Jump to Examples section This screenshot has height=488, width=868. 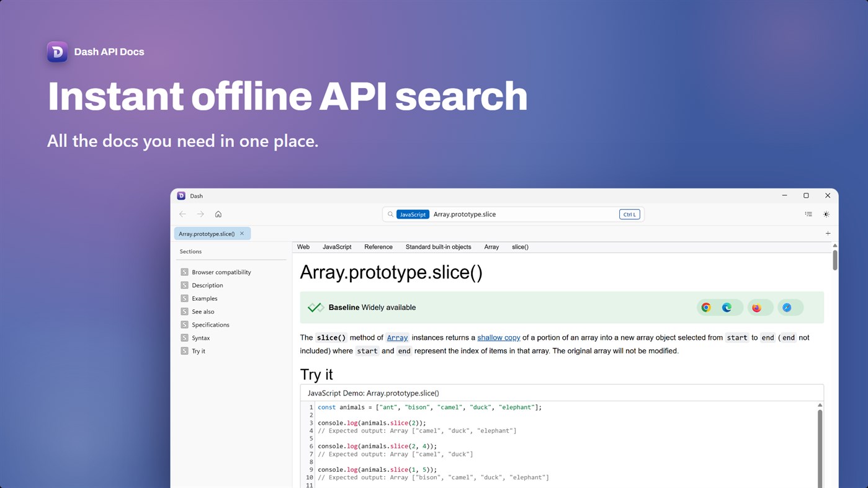[x=205, y=298]
